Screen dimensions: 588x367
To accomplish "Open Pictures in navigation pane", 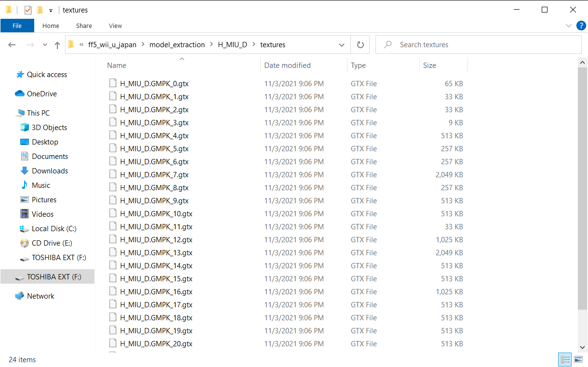I will tap(38, 199).
